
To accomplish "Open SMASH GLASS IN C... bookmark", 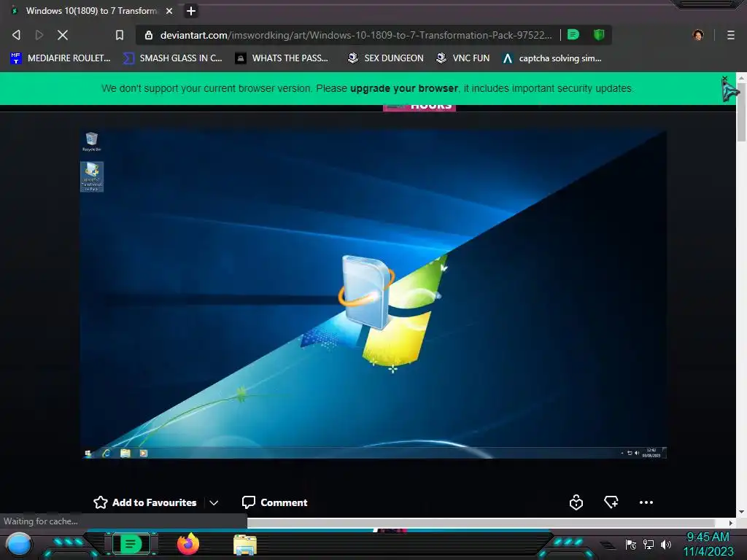I will (x=172, y=58).
